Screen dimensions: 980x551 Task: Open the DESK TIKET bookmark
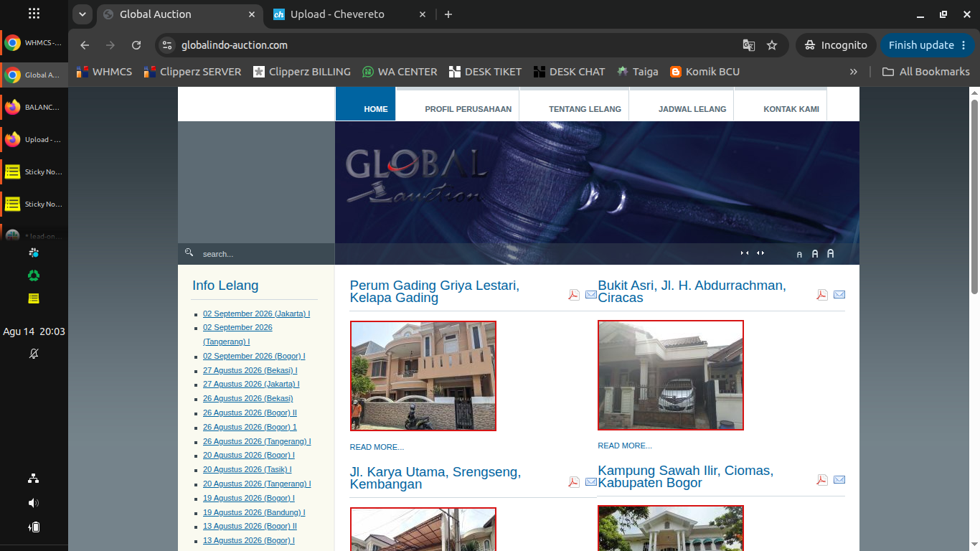[485, 72]
